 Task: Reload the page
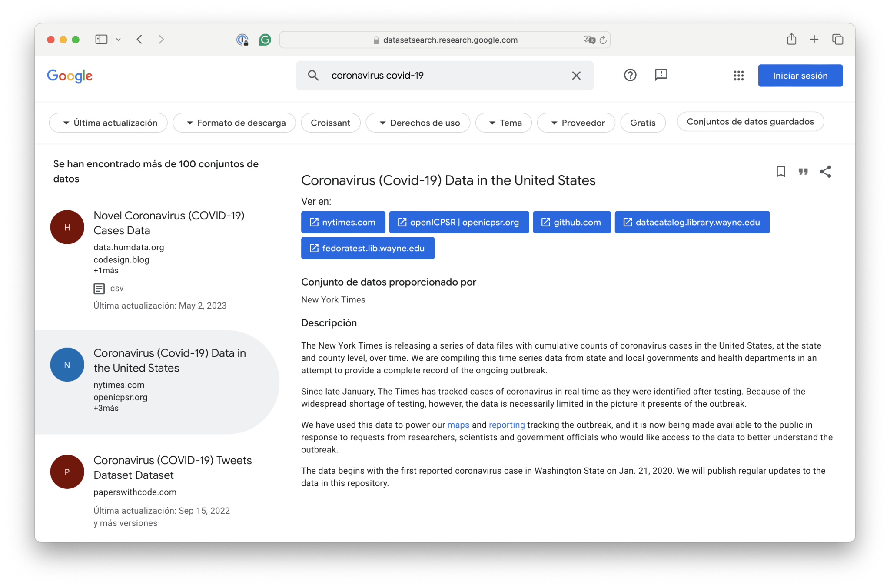point(603,40)
